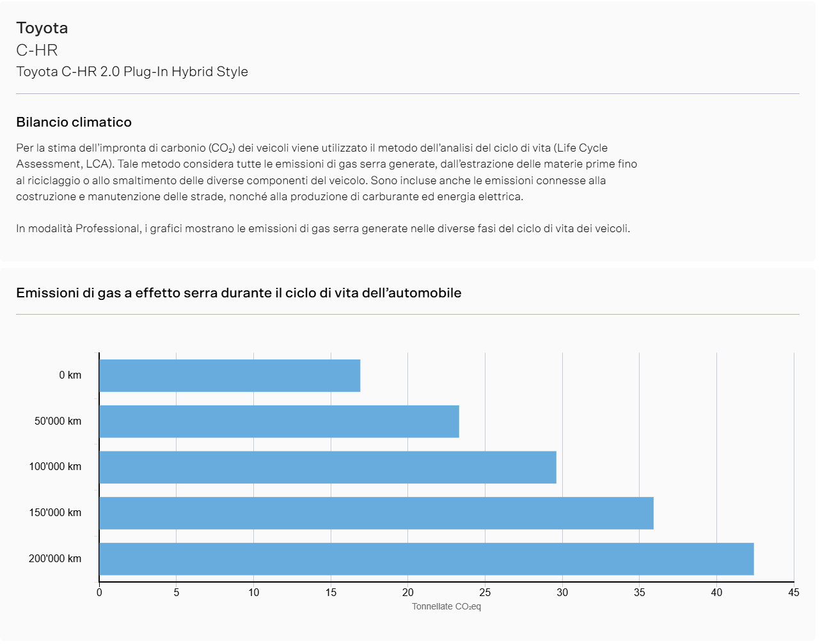Click the x-axis value '45'
Screen dimensions: 820x644
pyautogui.click(x=794, y=593)
